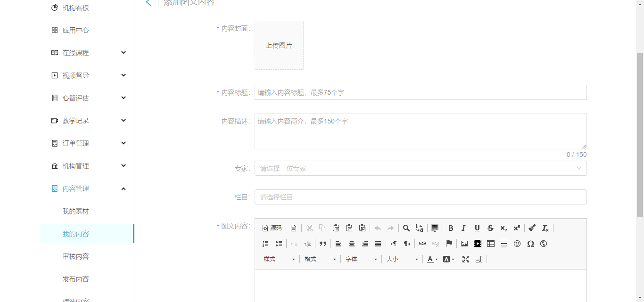Align text right

pyautogui.click(x=364, y=244)
